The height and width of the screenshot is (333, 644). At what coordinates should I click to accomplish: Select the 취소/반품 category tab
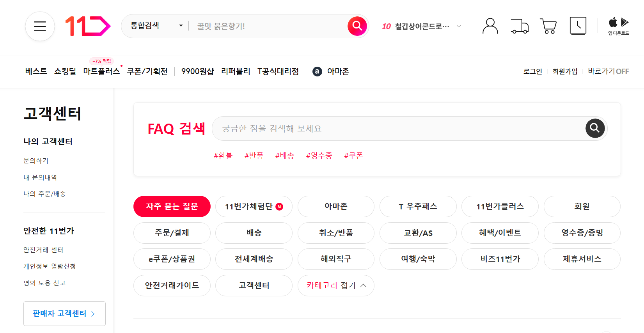click(336, 233)
